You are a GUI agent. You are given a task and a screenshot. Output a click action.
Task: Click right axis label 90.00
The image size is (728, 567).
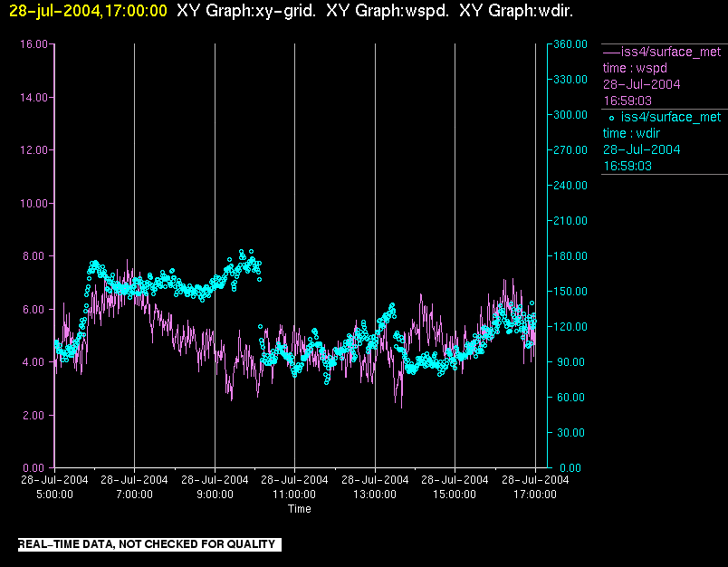[x=570, y=361]
